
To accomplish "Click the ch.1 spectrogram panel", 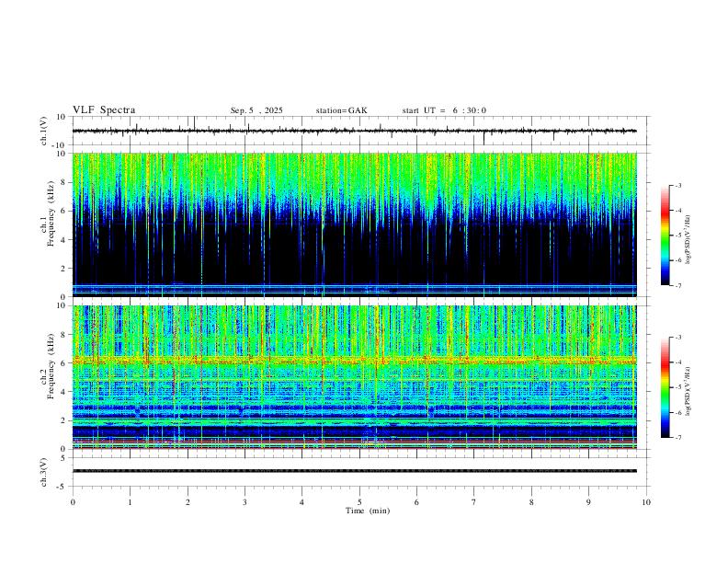I will 354,224.
